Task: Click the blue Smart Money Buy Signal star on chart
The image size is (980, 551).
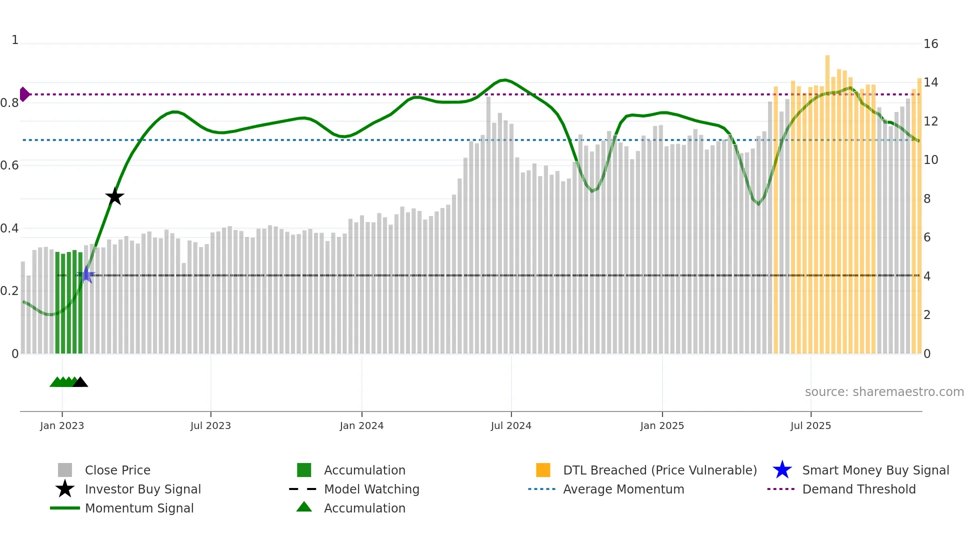Action: tap(86, 274)
